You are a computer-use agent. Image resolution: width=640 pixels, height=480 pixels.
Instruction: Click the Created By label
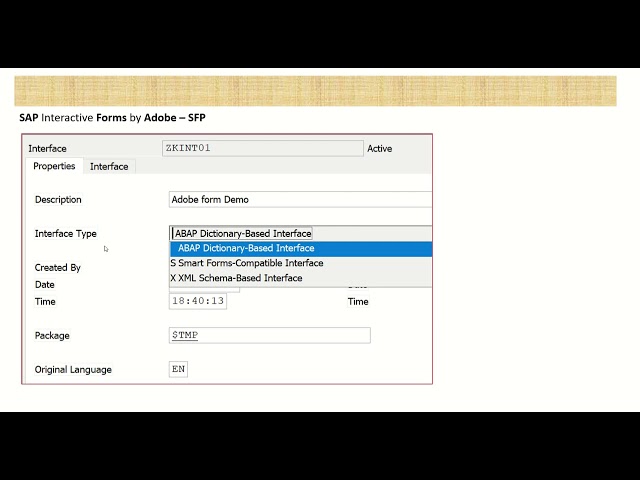coord(58,268)
